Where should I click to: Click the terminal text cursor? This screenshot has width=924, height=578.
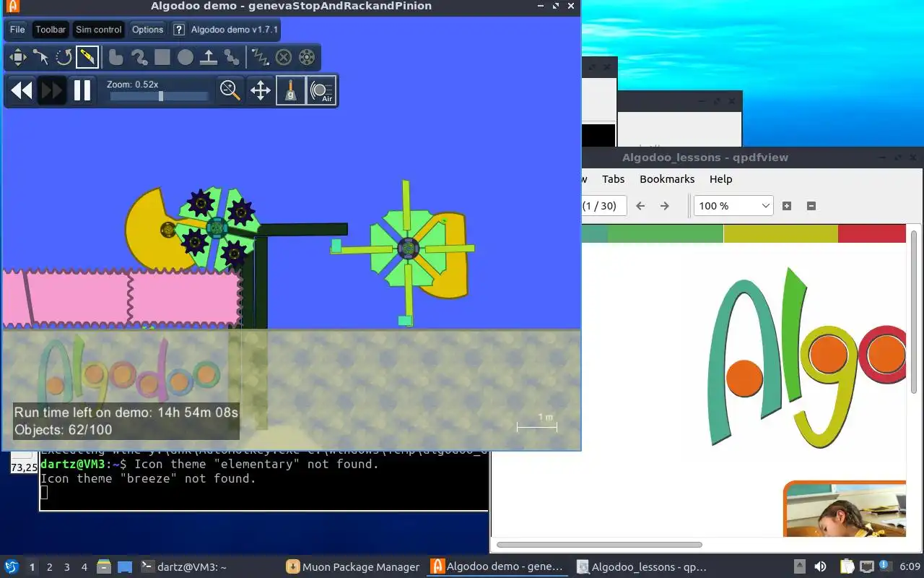click(x=44, y=492)
